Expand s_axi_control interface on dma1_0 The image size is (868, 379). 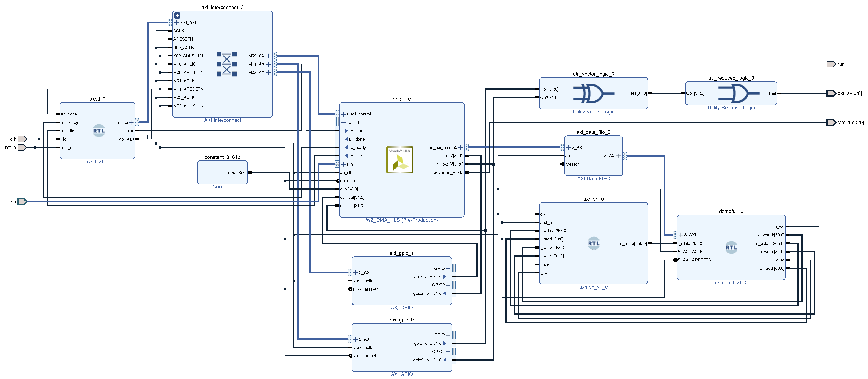[343, 114]
